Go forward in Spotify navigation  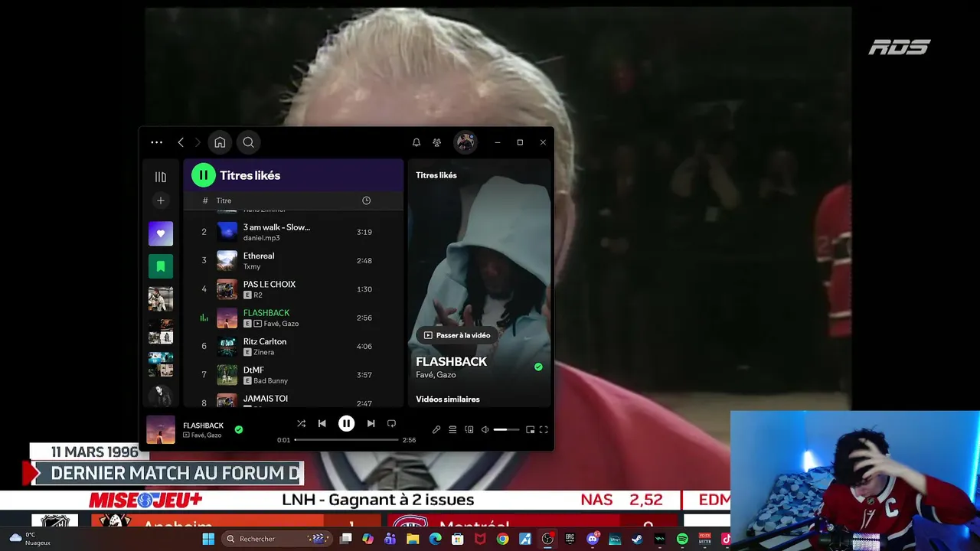point(198,142)
